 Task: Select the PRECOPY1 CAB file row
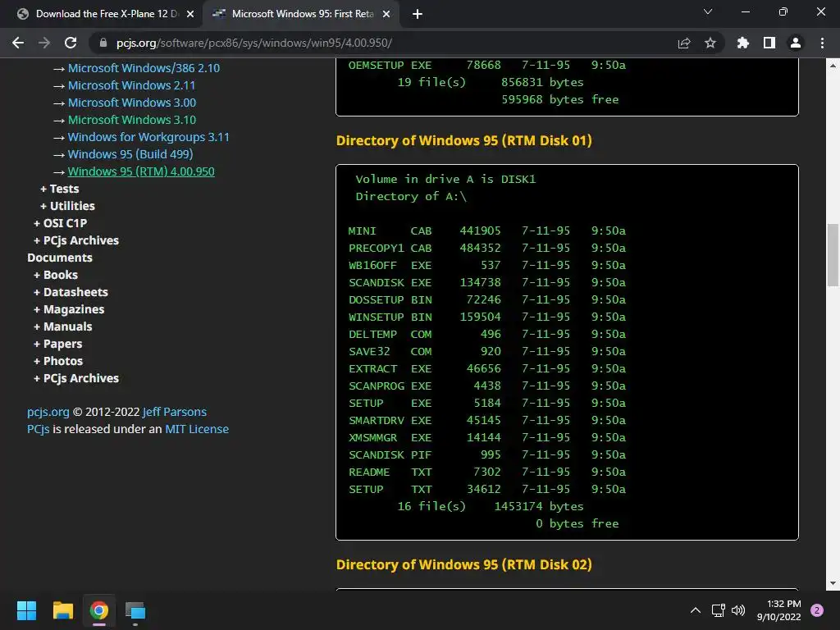point(487,248)
